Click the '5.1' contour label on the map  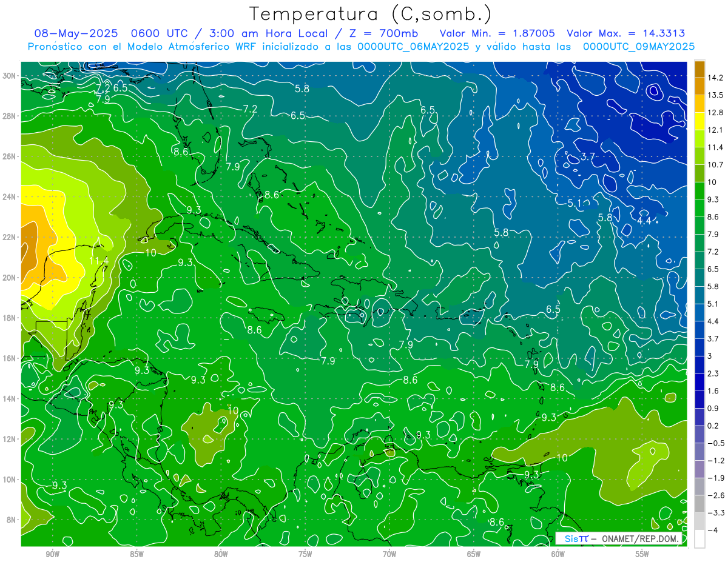point(575,202)
